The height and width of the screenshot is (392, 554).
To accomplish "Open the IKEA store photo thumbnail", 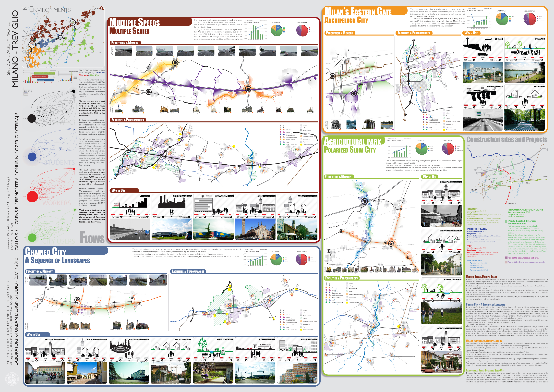I will click(x=213, y=229).
